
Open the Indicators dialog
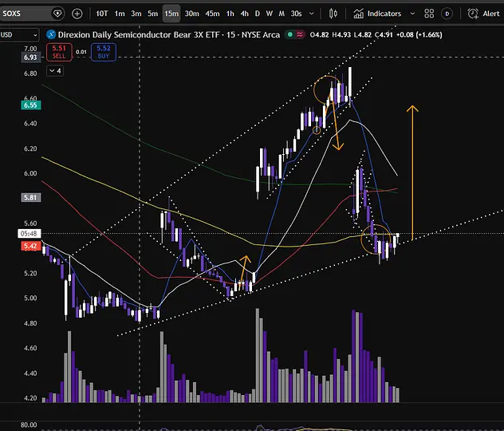(377, 14)
